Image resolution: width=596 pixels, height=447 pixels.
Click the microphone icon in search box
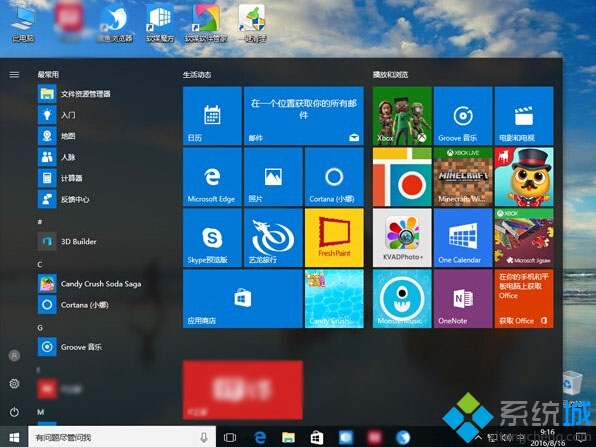[204, 437]
